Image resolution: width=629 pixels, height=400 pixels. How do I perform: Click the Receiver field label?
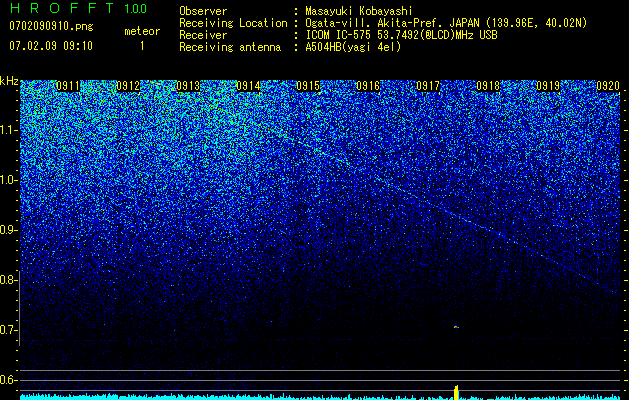[x=203, y=35]
